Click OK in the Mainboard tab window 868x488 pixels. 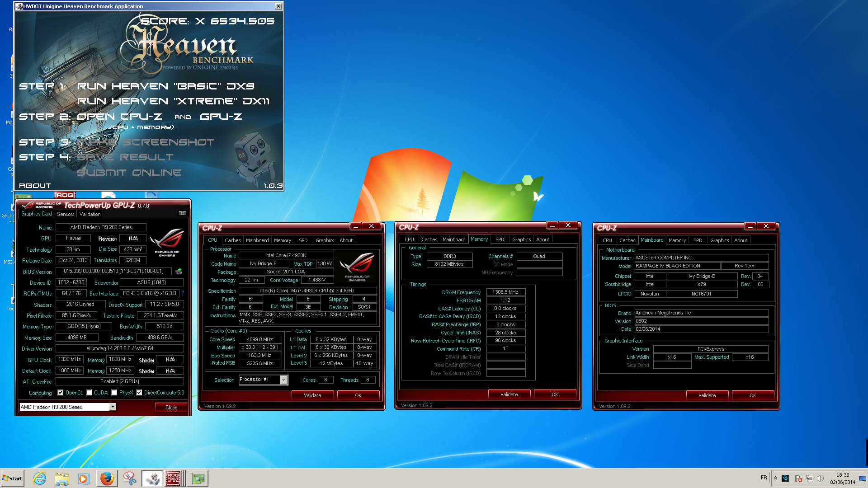tap(753, 395)
